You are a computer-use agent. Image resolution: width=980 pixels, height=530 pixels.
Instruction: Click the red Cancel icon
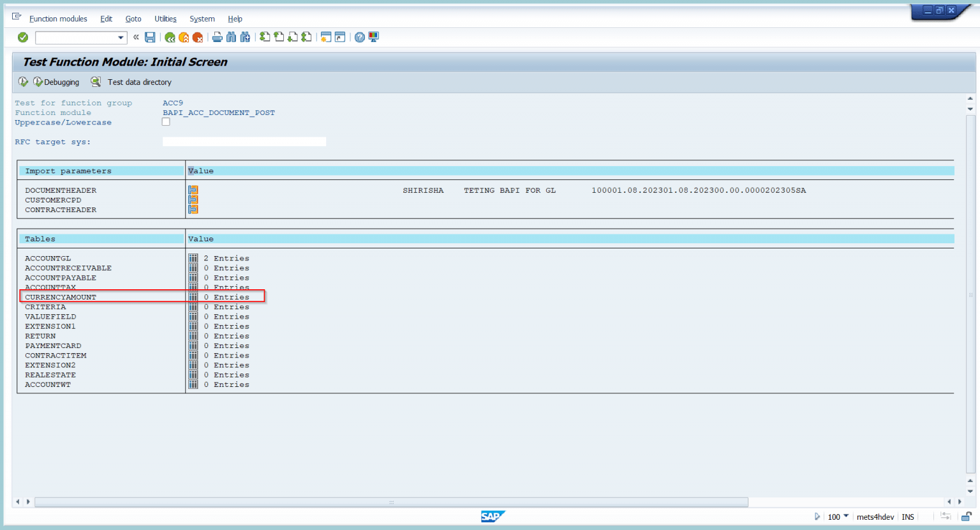tap(198, 38)
